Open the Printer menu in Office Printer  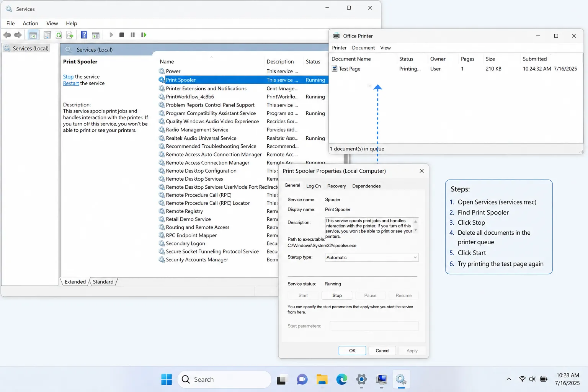coord(339,48)
